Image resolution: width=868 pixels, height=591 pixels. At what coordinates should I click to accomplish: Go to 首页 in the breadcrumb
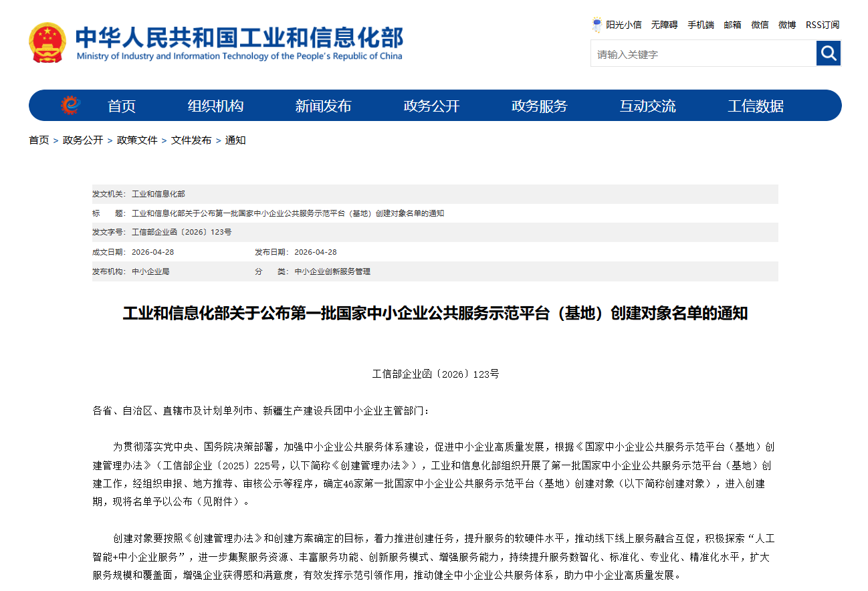39,140
